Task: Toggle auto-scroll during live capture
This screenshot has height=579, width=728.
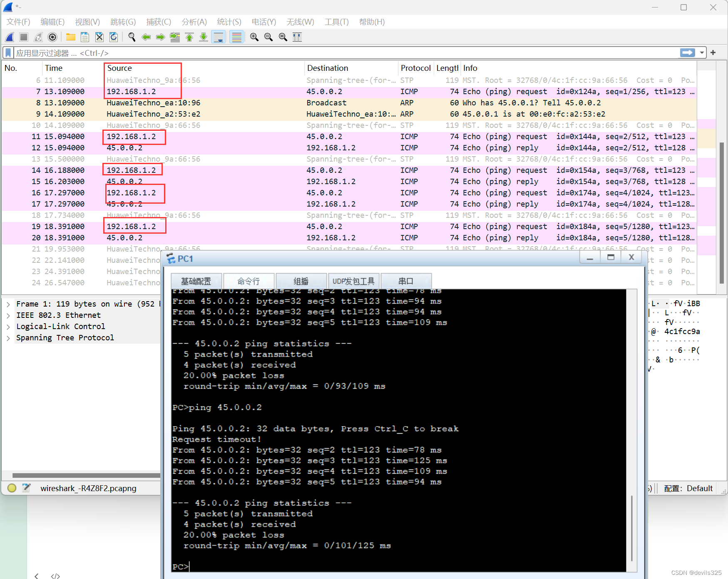Action: [219, 37]
